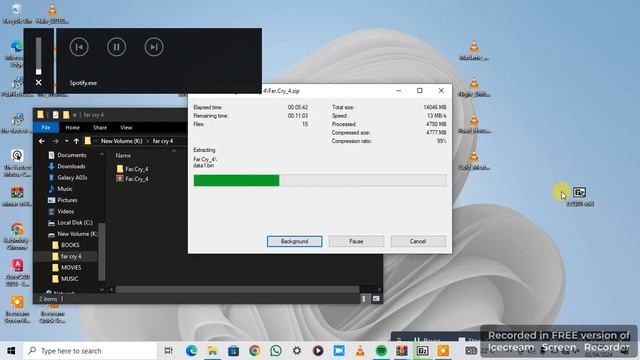Select far cry 4 folder in tree
Viewport: 640px width, 360px height.
pyautogui.click(x=71, y=256)
